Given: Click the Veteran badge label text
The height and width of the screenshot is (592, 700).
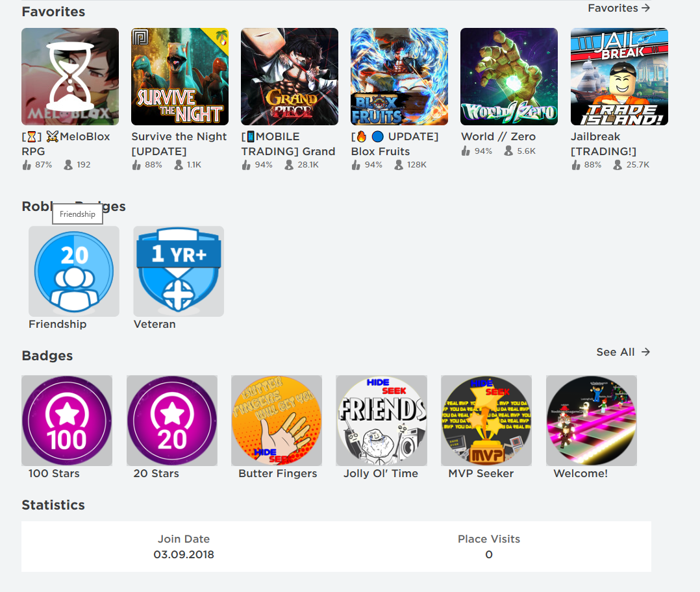Looking at the screenshot, I should (155, 325).
